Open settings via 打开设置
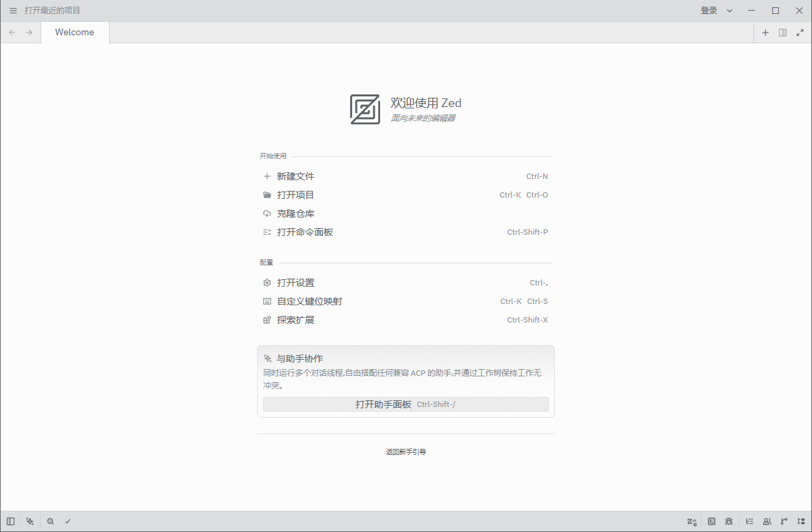Image resolution: width=812 pixels, height=532 pixels. point(405,283)
